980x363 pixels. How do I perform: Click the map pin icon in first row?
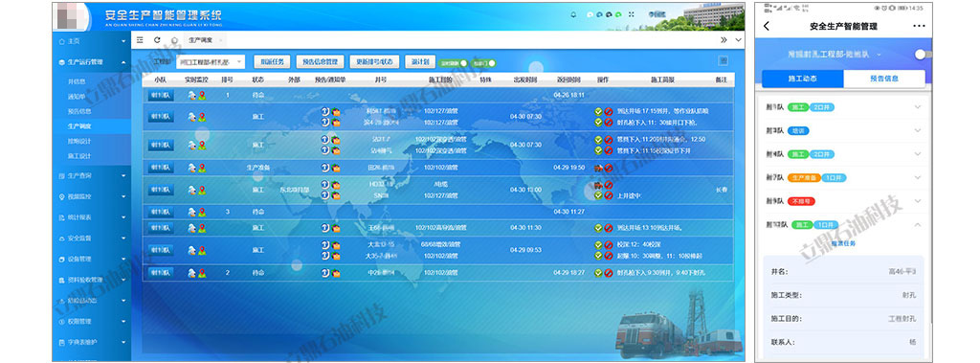202,95
